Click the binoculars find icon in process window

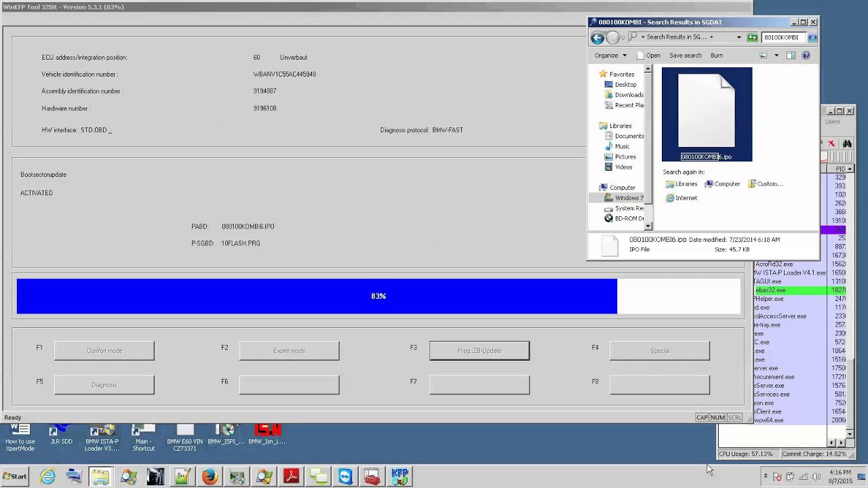pos(847,144)
